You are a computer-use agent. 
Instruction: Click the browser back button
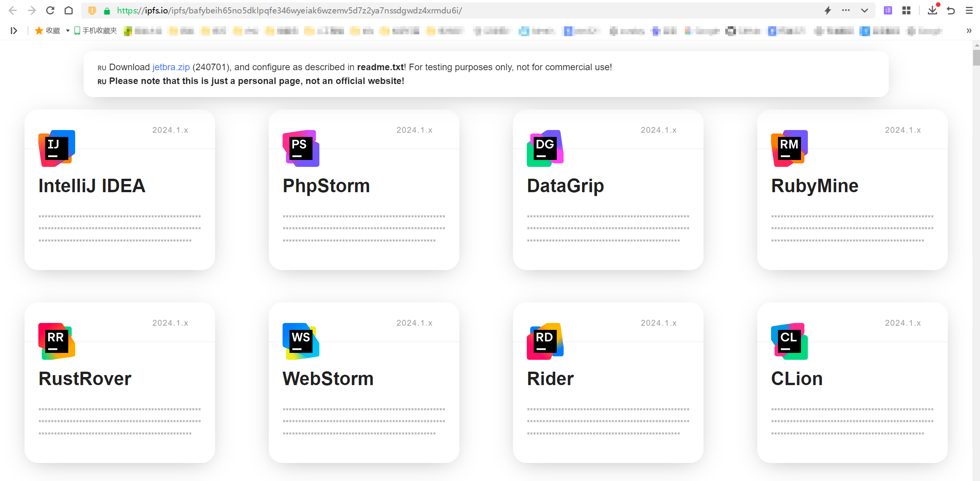(13, 10)
